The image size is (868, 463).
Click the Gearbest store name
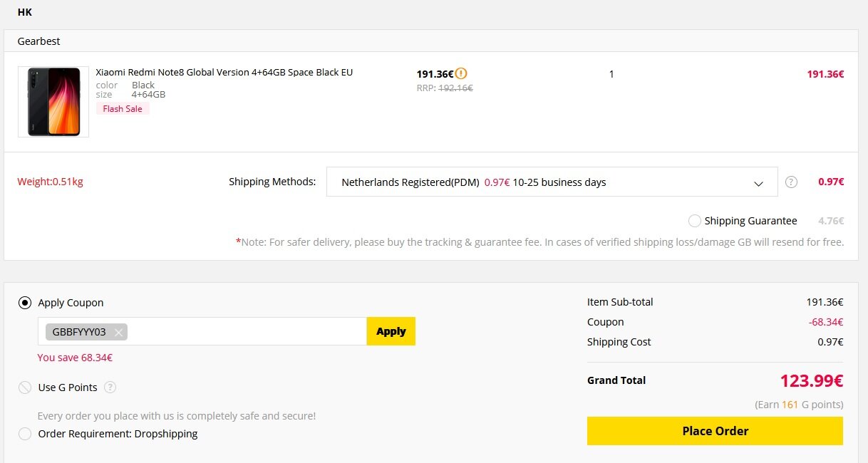click(x=39, y=41)
